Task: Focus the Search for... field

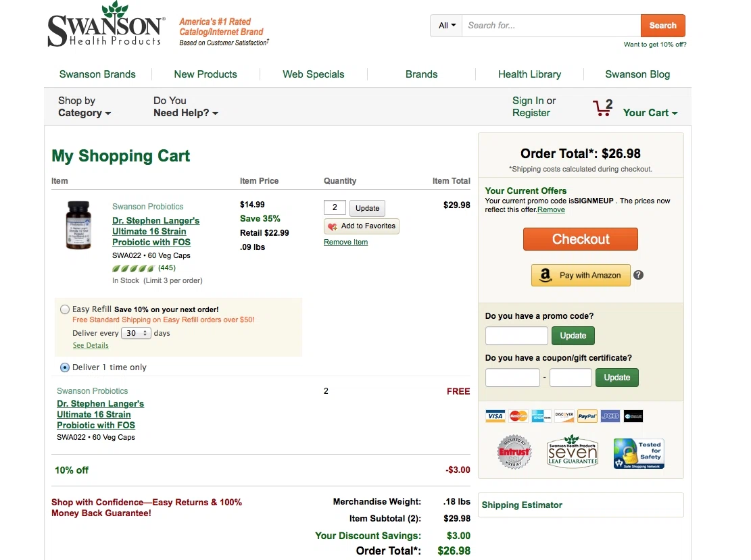Action: (552, 26)
